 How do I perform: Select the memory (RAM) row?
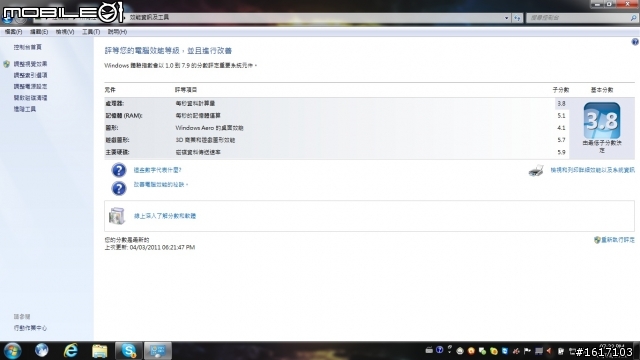click(x=337, y=116)
